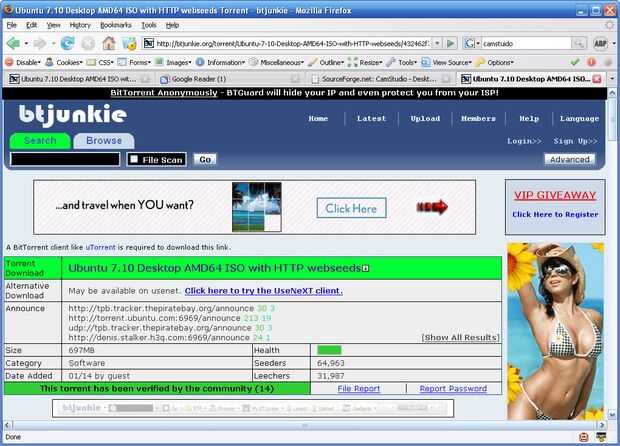Image resolution: width=620 pixels, height=446 pixels.
Task: Close the Google Reader tab
Action: coord(295,79)
